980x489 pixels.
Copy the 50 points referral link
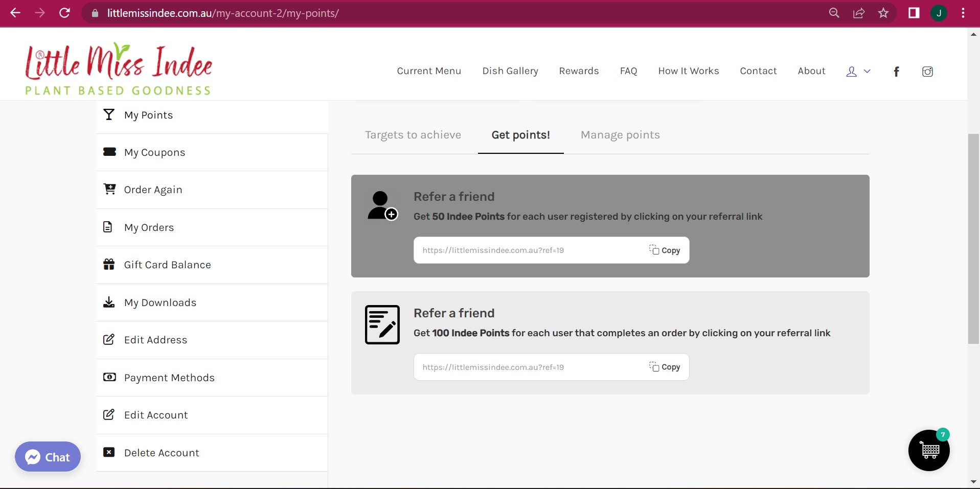pos(665,250)
